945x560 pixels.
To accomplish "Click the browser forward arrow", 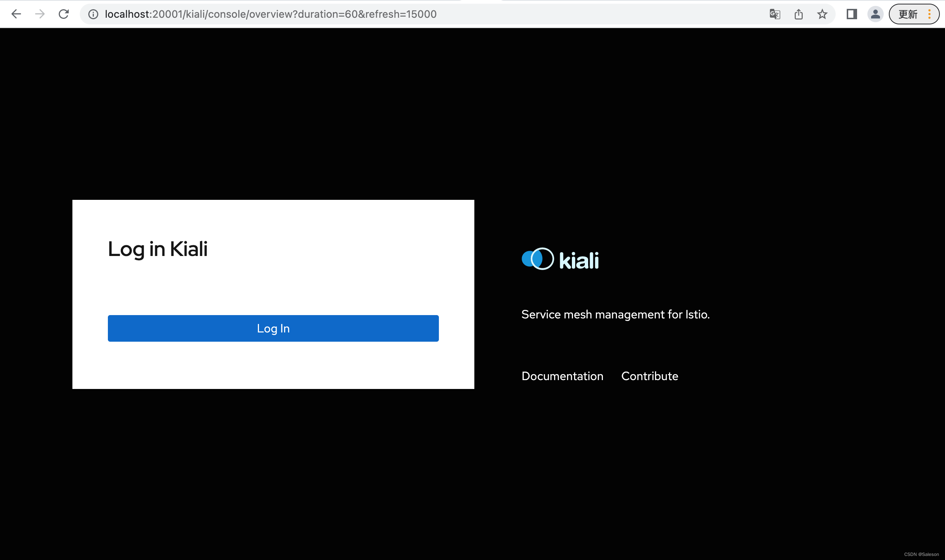I will pos(40,14).
